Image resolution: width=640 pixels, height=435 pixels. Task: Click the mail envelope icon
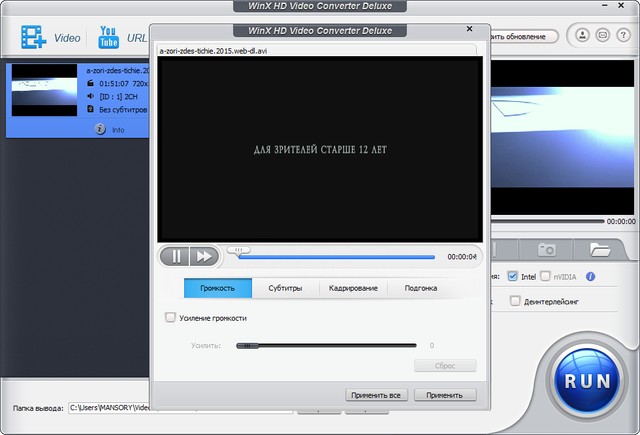pyautogui.click(x=603, y=36)
